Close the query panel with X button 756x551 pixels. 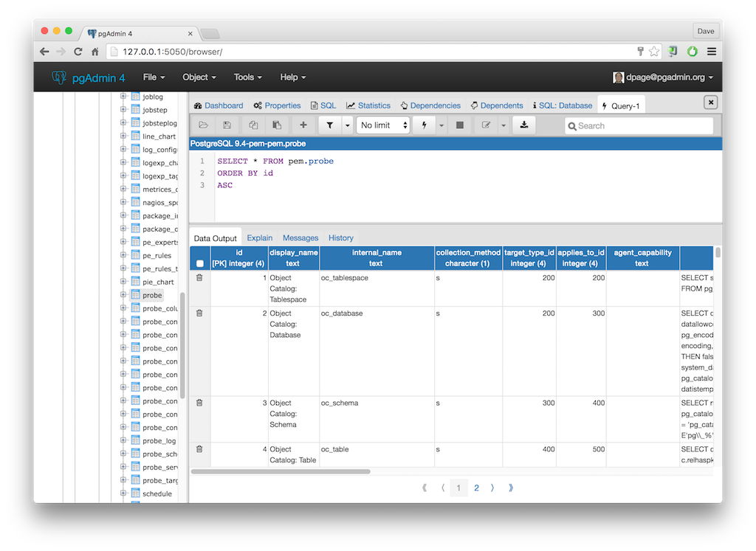[x=711, y=102]
